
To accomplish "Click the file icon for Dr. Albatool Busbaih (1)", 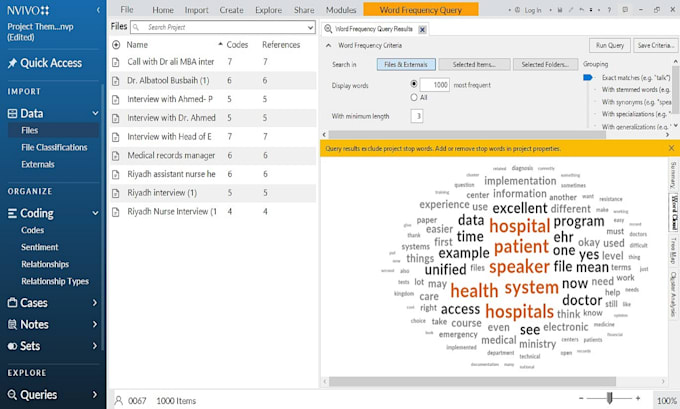I will (116, 81).
